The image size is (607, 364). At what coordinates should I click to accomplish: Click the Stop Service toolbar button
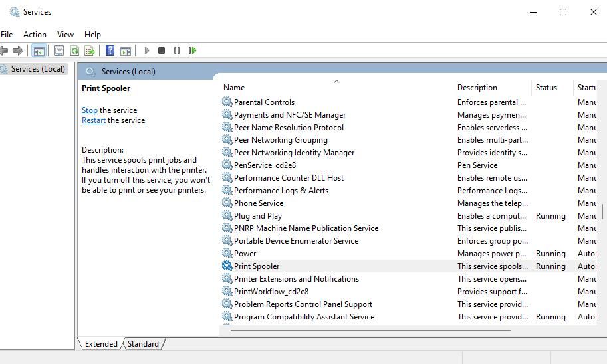[162, 50]
